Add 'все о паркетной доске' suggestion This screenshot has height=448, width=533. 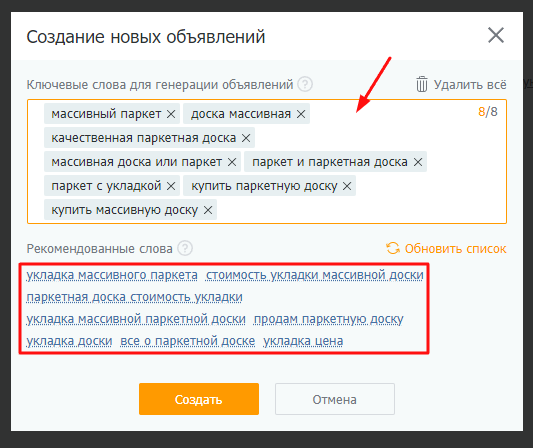point(188,341)
